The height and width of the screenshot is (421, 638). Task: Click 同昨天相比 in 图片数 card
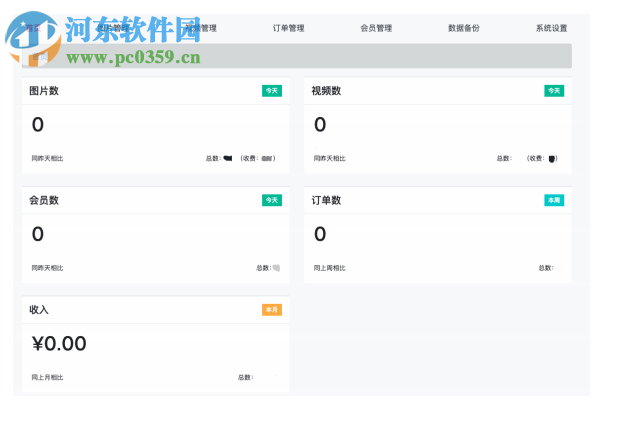48,158
